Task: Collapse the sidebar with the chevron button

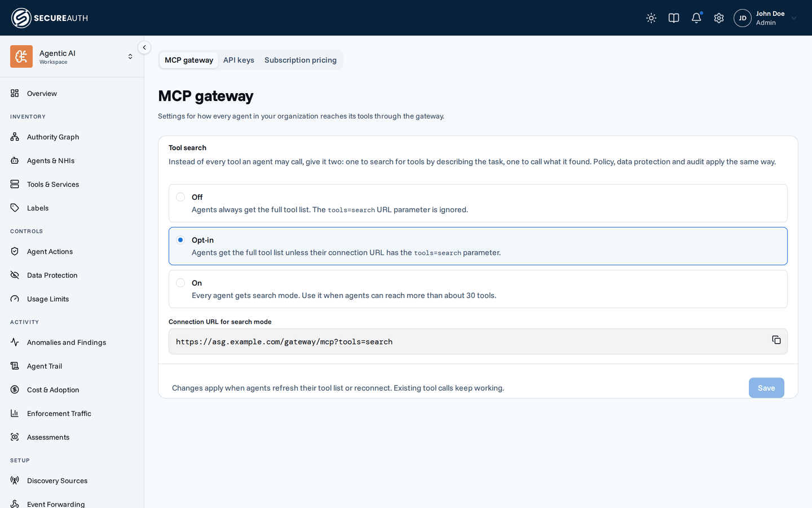Action: [x=144, y=47]
